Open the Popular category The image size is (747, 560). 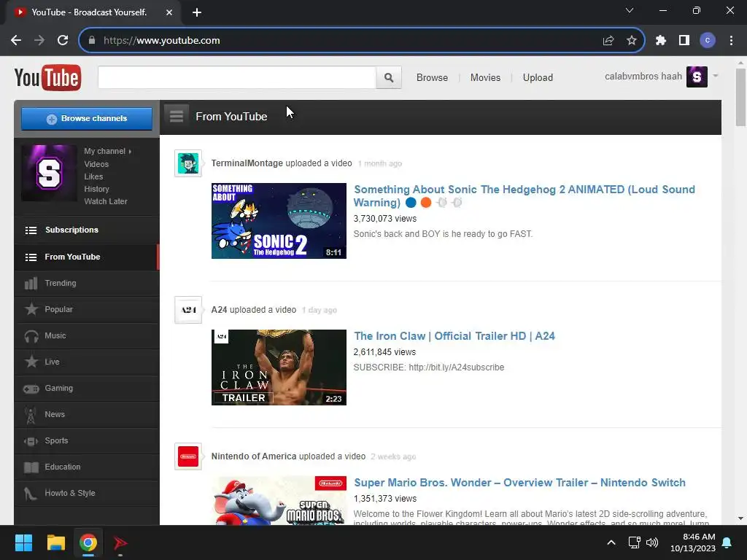(87, 309)
